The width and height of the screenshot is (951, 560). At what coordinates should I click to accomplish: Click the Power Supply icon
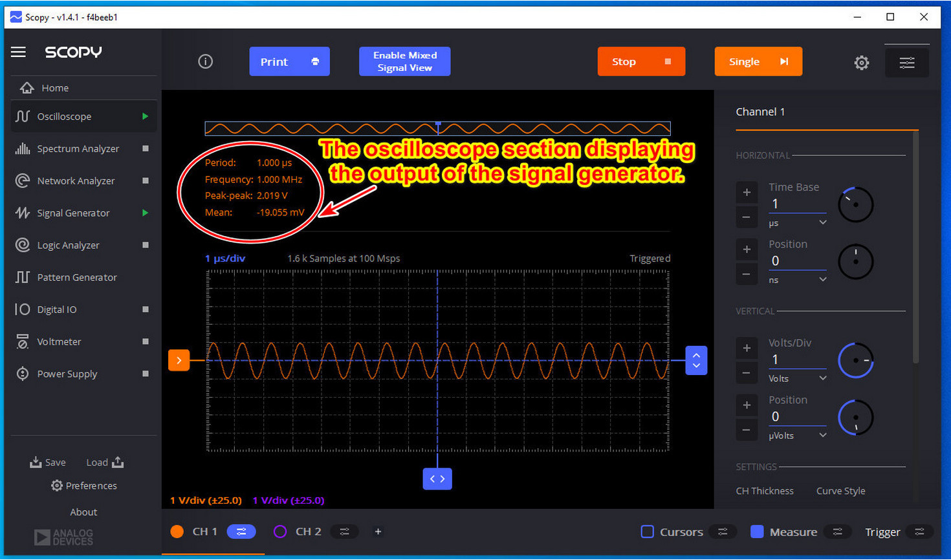pyautogui.click(x=23, y=374)
